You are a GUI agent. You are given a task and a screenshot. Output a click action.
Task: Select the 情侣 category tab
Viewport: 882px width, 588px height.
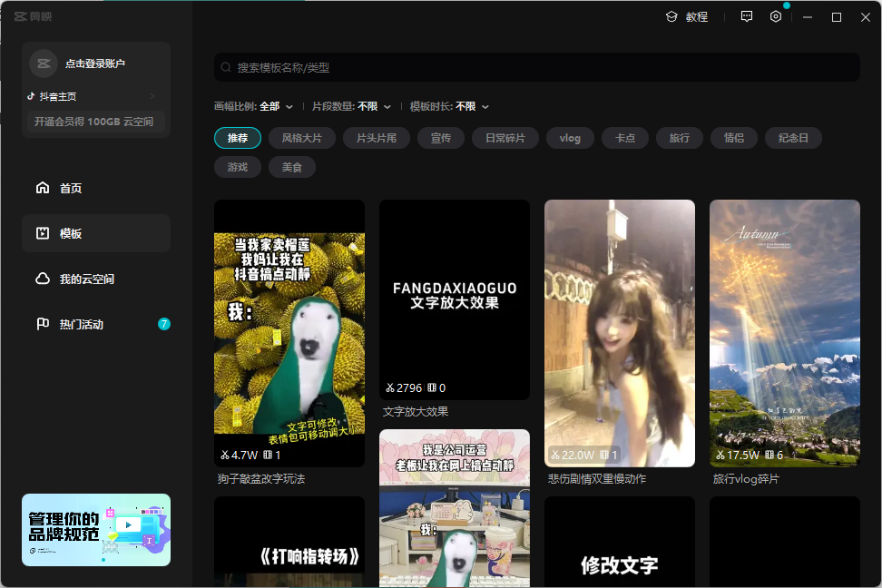coord(734,138)
